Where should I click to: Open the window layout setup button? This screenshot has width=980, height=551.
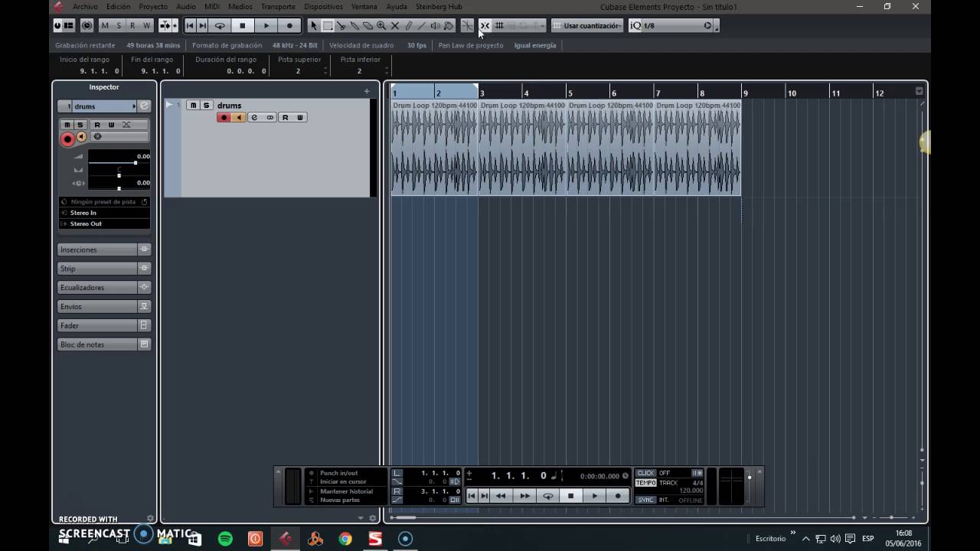(68, 25)
